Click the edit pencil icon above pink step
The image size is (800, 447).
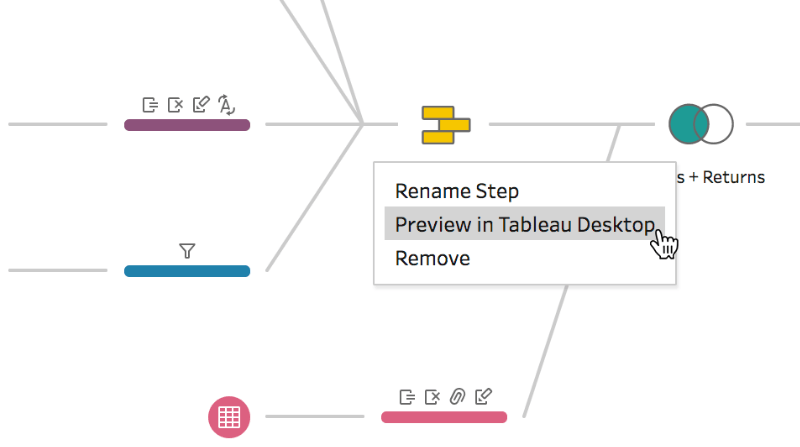pyautogui.click(x=483, y=396)
